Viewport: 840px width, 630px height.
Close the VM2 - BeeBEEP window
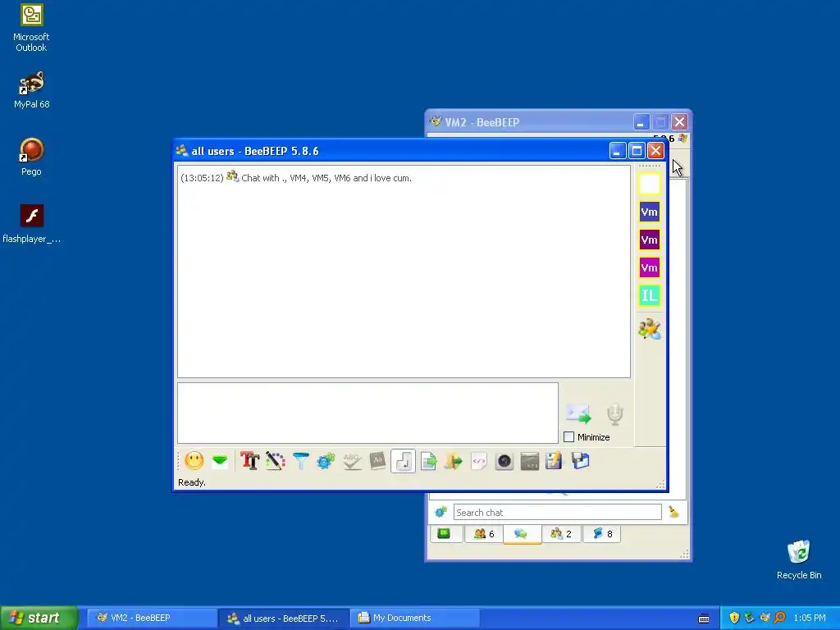point(679,122)
